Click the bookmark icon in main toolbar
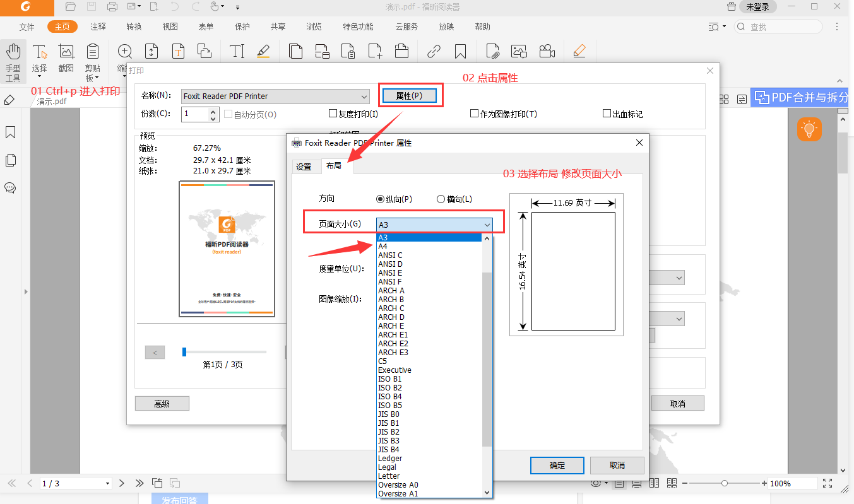The height and width of the screenshot is (504, 854). [x=460, y=51]
